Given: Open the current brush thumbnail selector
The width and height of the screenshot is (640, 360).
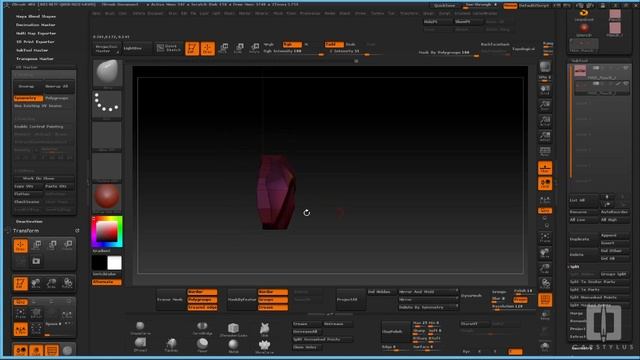Looking at the screenshot, I should (107, 73).
